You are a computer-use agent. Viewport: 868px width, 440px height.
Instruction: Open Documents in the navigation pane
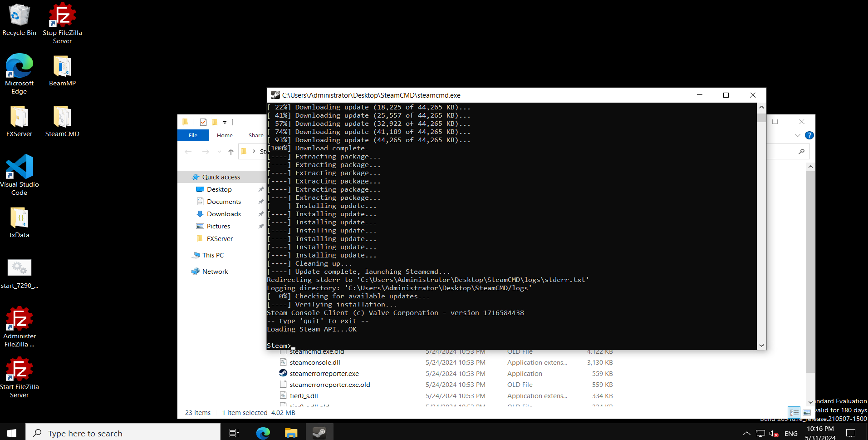tap(224, 202)
